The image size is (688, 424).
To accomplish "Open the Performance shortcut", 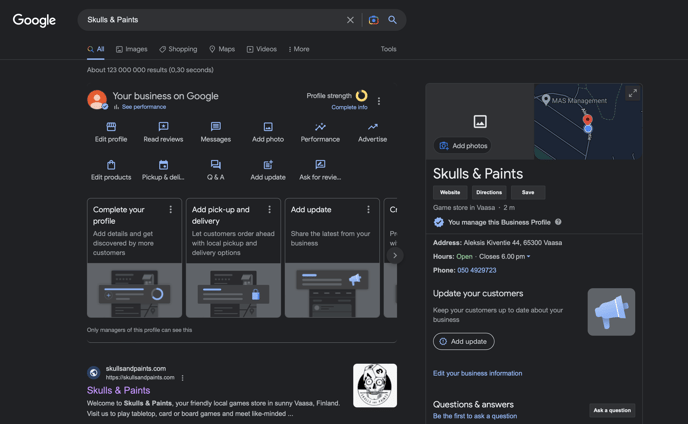I will pyautogui.click(x=320, y=133).
